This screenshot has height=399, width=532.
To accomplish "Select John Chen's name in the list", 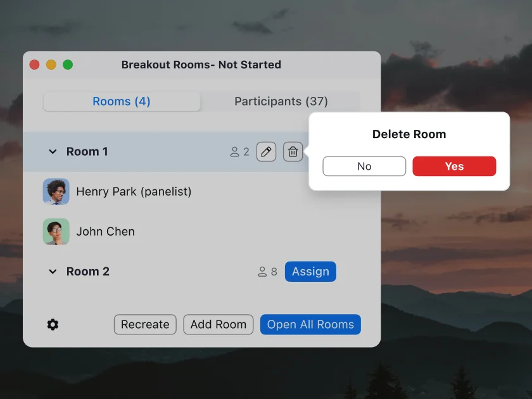I will click(106, 231).
